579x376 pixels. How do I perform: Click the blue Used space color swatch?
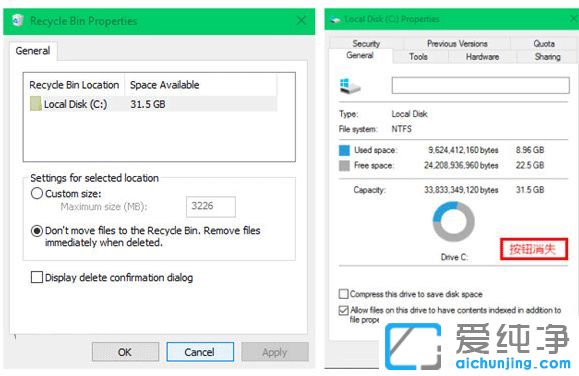(x=344, y=150)
